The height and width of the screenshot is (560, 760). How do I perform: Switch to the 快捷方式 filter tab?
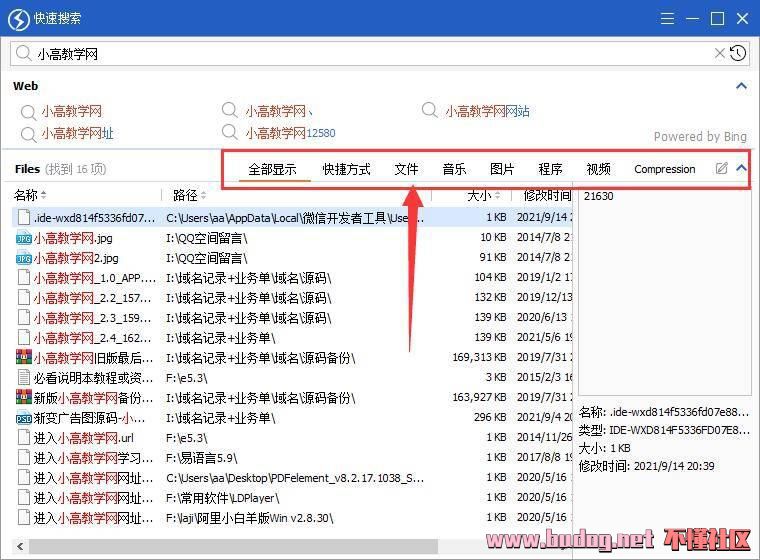click(347, 169)
